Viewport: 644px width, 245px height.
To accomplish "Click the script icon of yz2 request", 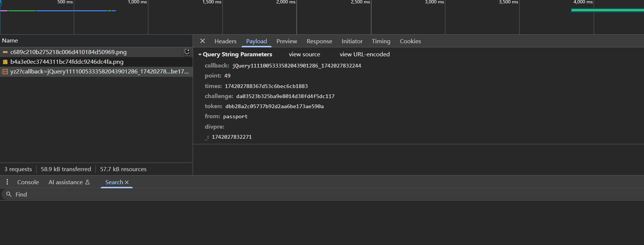I will click(5, 72).
